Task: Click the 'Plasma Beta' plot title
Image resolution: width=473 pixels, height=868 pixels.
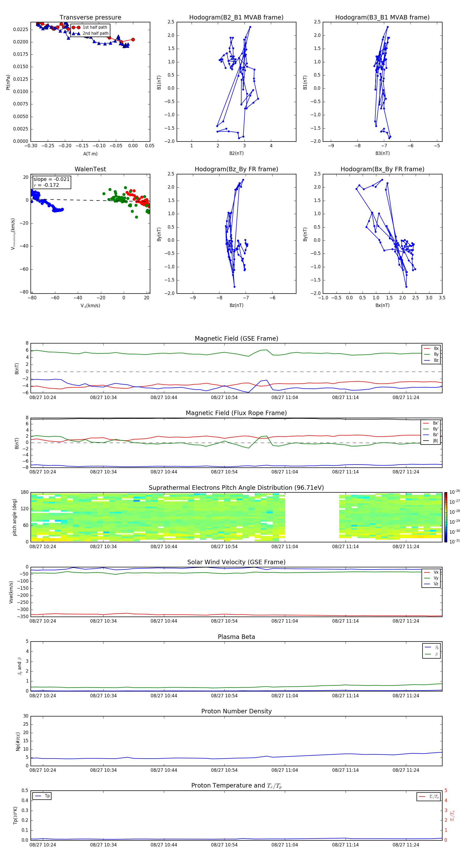Action: pos(236,637)
